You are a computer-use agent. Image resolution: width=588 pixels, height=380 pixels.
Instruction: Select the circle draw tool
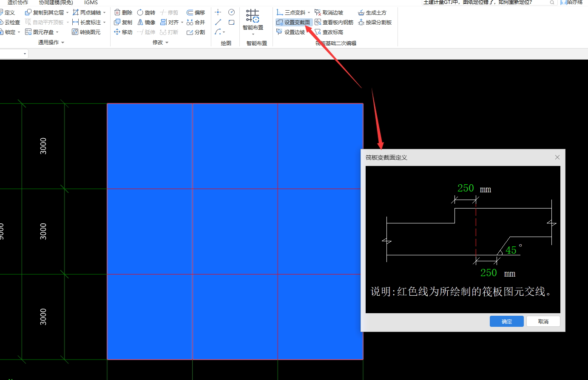(231, 12)
